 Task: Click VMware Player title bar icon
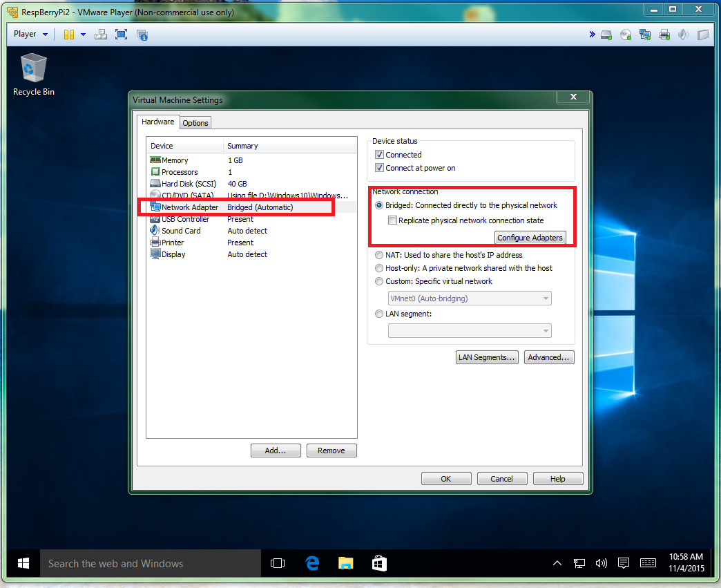(13, 12)
